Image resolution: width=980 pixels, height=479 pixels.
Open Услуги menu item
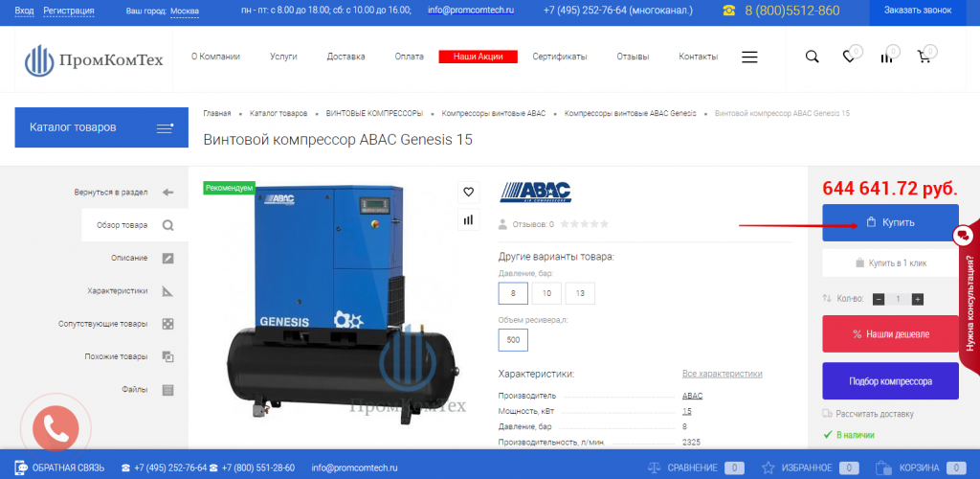[283, 57]
